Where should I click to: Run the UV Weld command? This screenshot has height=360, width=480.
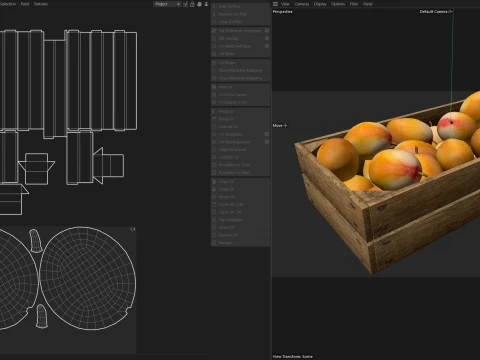pyautogui.click(x=240, y=54)
